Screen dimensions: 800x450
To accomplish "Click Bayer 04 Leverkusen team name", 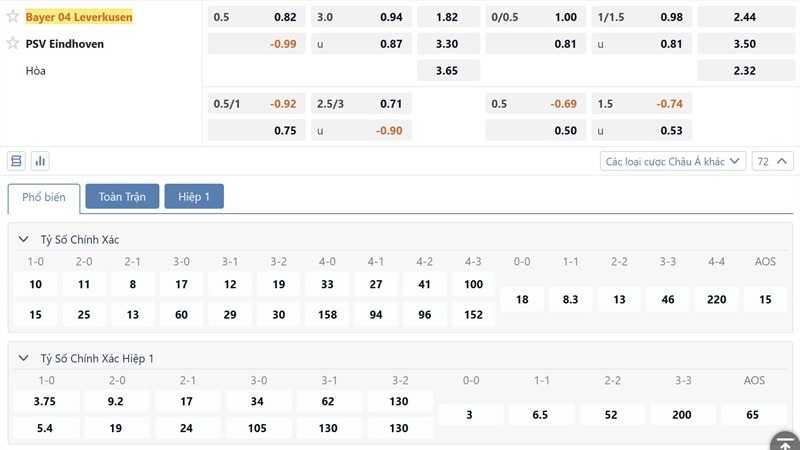I will click(x=79, y=17).
